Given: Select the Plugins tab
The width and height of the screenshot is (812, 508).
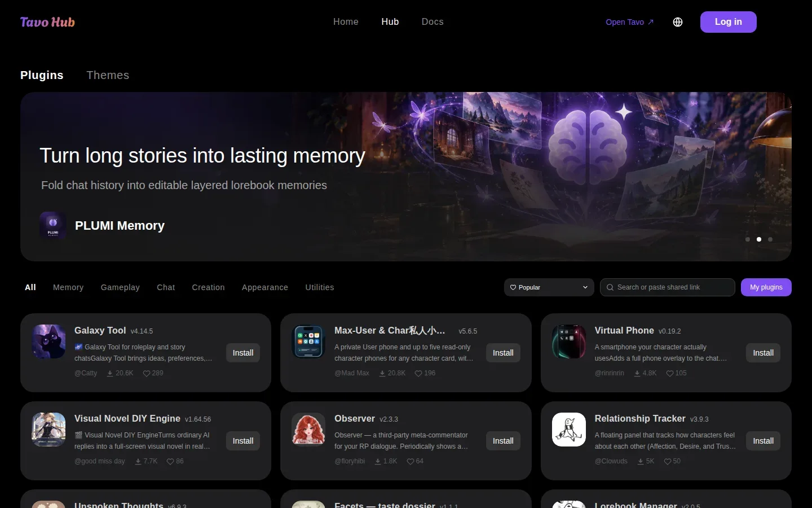Looking at the screenshot, I should coord(42,75).
